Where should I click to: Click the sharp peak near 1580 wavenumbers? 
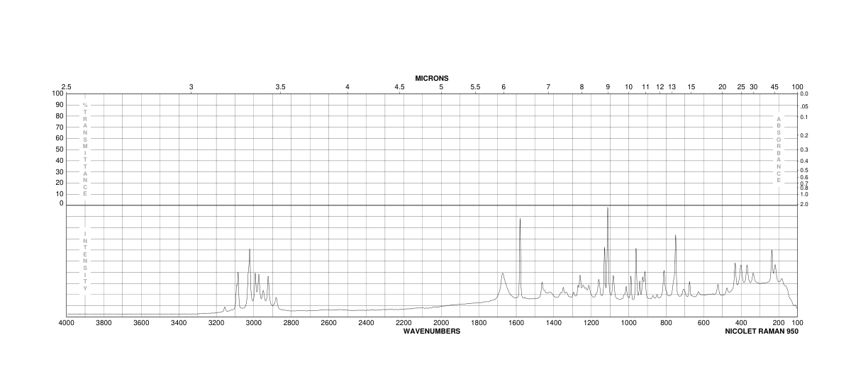(x=520, y=219)
